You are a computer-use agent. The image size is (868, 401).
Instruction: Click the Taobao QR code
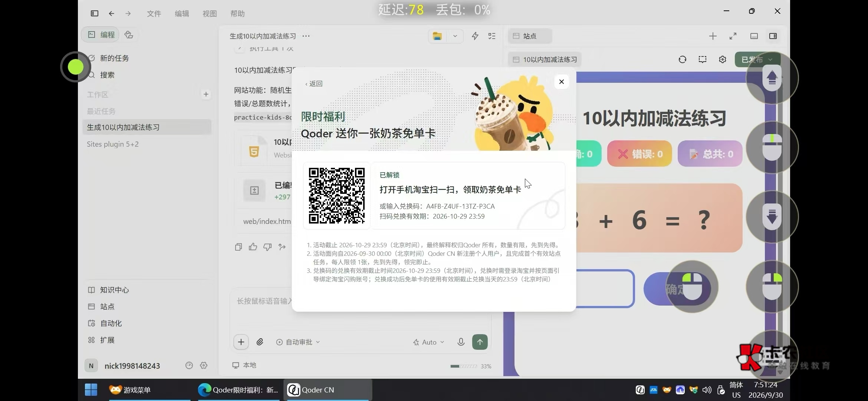(337, 196)
